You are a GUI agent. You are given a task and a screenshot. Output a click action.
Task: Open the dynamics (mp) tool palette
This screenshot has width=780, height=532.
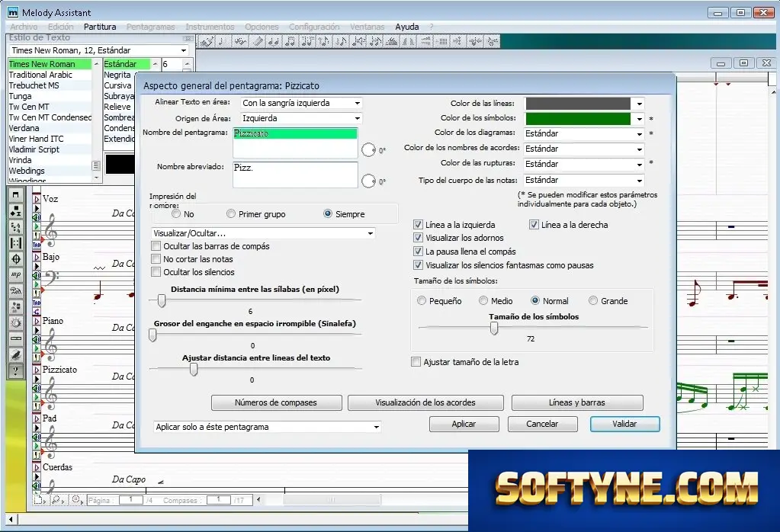pos(16,274)
